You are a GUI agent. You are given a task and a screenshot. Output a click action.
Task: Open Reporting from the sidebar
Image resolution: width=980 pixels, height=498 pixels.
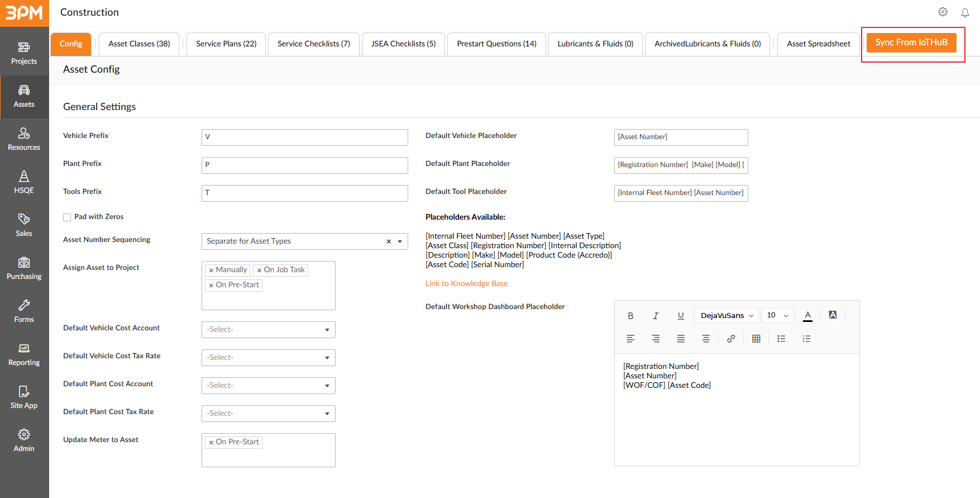tap(24, 355)
